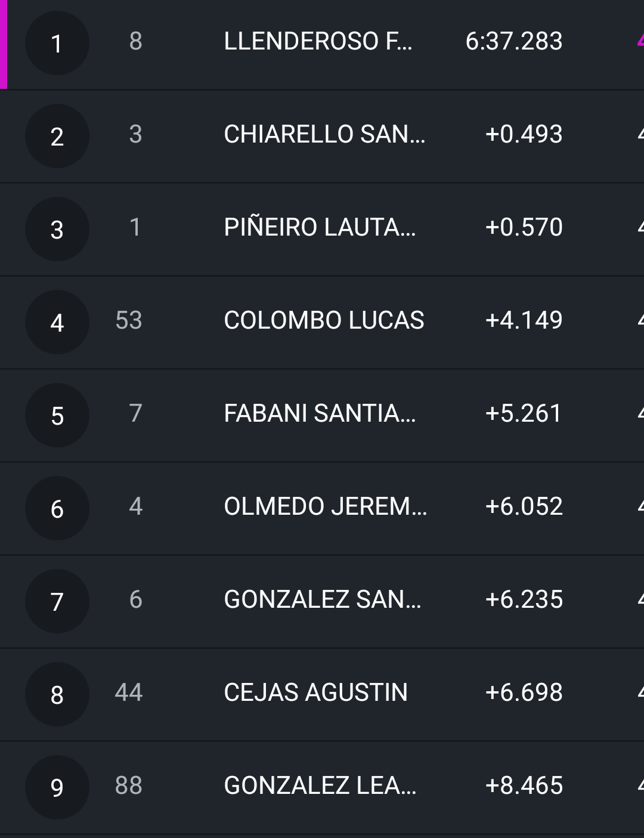Tap the position 7 circle badge
Viewport: 644px width, 838px height.
tap(57, 601)
